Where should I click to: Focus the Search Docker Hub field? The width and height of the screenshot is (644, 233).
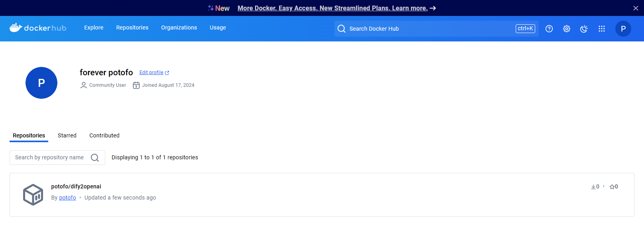click(436, 29)
